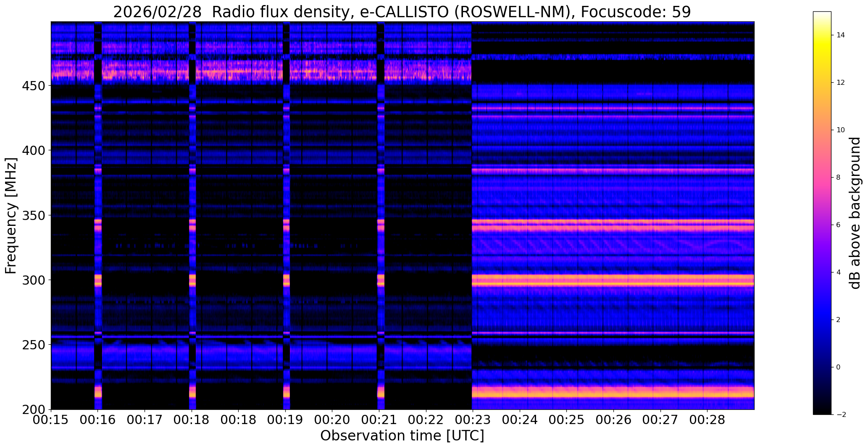The height and width of the screenshot is (448, 868).
Task: Click the colorbar tick label 6
Action: point(839,225)
